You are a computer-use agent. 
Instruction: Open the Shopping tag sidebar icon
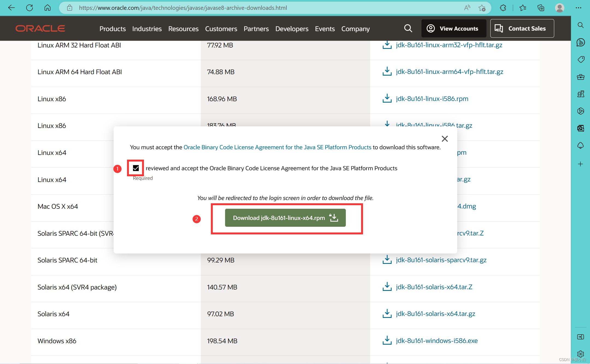[581, 59]
